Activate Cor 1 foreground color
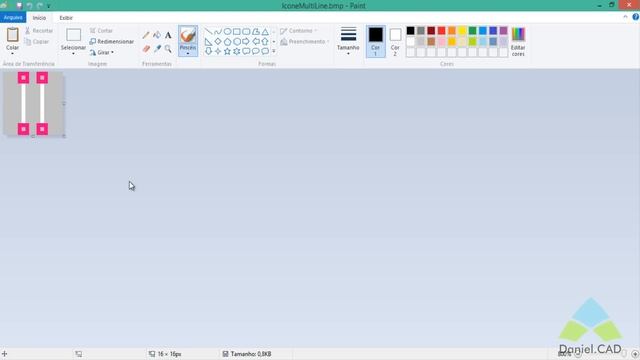This screenshot has height=360, width=640. click(x=376, y=42)
